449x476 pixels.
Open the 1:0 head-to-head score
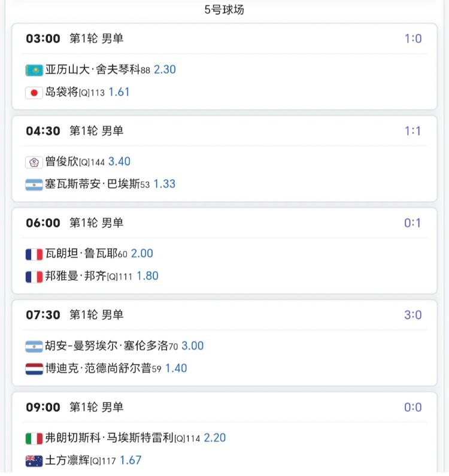coord(412,39)
